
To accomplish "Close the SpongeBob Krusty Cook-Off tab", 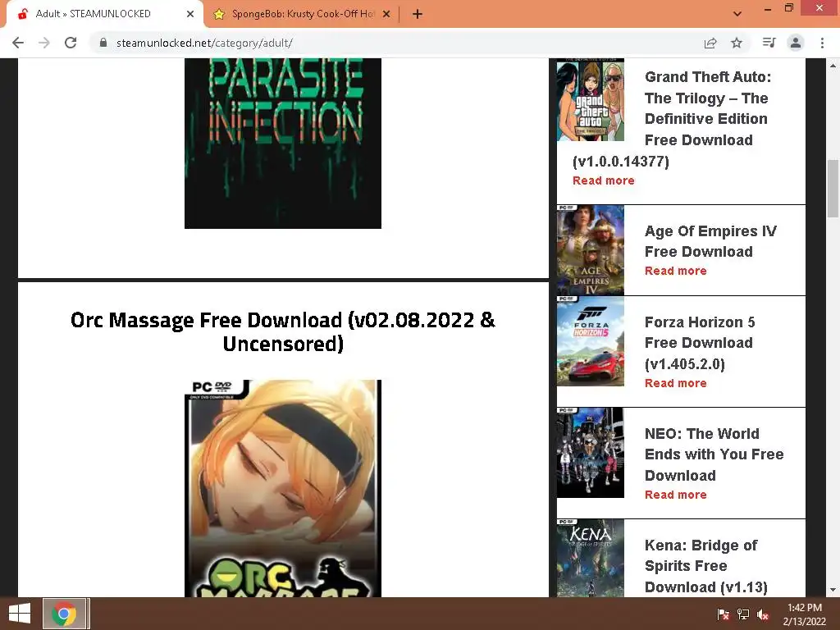I will pos(386,14).
